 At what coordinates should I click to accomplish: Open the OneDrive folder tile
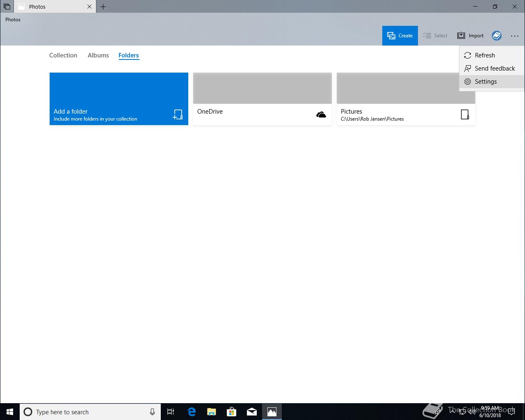tap(262, 99)
